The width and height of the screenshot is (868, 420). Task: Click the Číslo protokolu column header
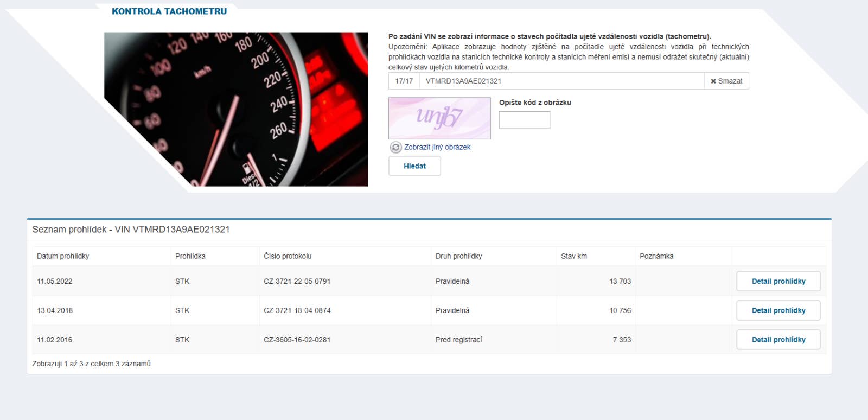click(x=288, y=256)
